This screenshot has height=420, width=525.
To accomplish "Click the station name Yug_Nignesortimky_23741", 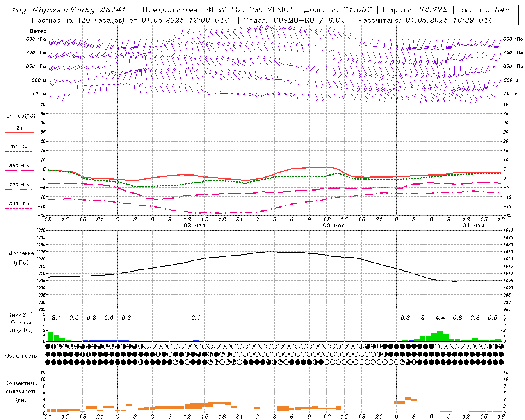I will [68, 10].
